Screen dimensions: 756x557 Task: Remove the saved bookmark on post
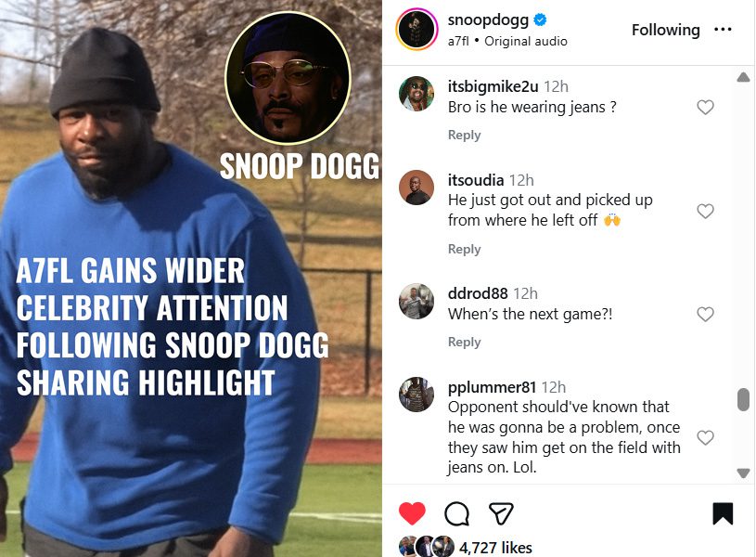[723, 513]
